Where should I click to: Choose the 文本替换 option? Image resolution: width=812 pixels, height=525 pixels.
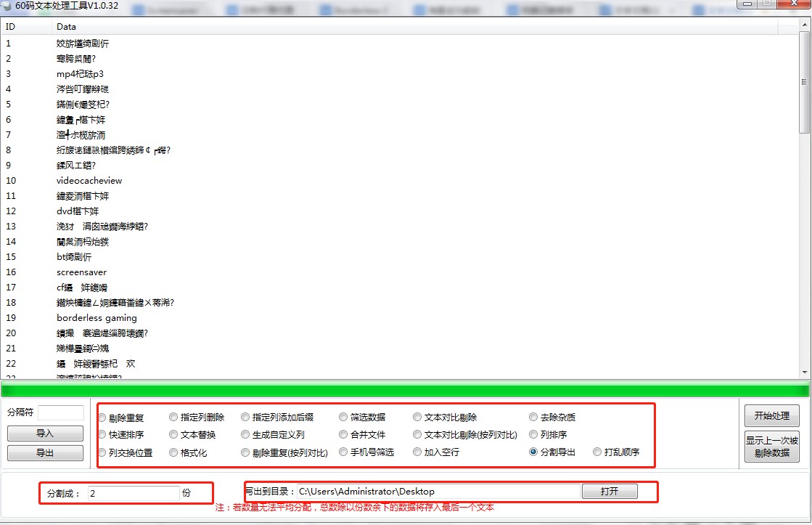[192, 435]
